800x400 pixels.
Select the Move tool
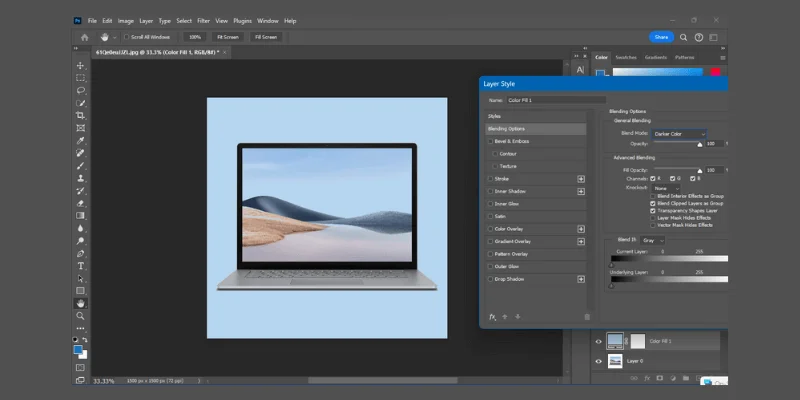click(x=81, y=65)
